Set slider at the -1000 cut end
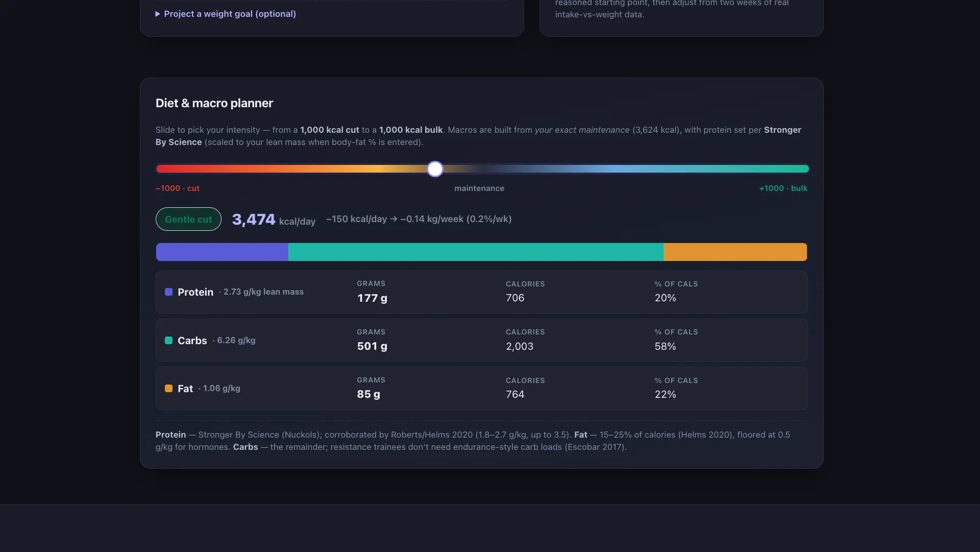Image resolution: width=980 pixels, height=552 pixels. 160,169
